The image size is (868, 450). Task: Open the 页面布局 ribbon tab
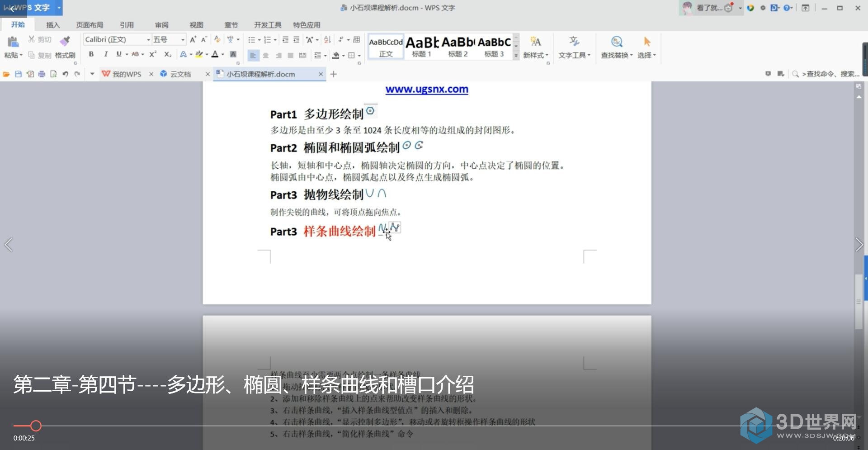[90, 25]
